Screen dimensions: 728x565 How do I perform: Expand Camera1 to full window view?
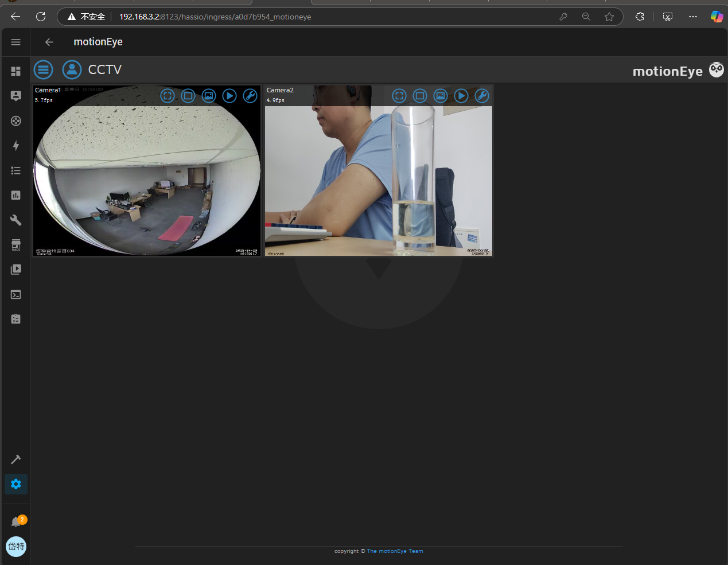(168, 96)
